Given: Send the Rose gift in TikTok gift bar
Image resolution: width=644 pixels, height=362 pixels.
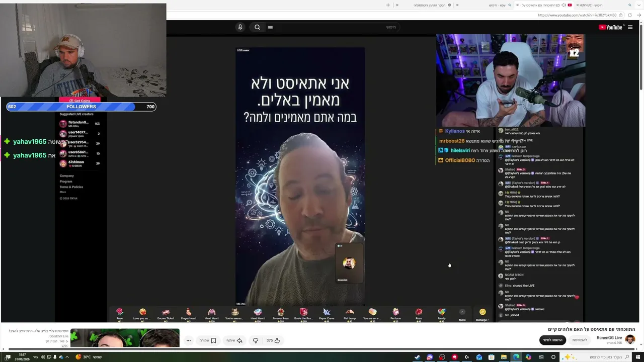Looking at the screenshot, I should point(120,314).
